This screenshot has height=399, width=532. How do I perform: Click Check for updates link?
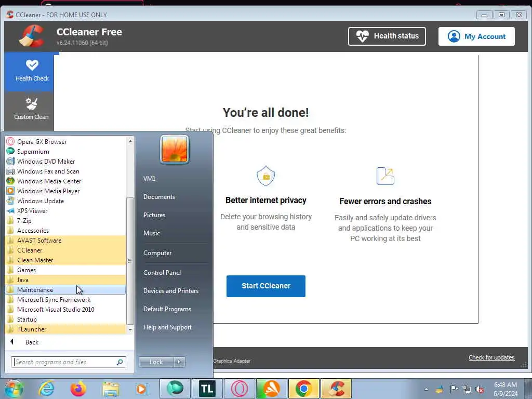click(491, 357)
